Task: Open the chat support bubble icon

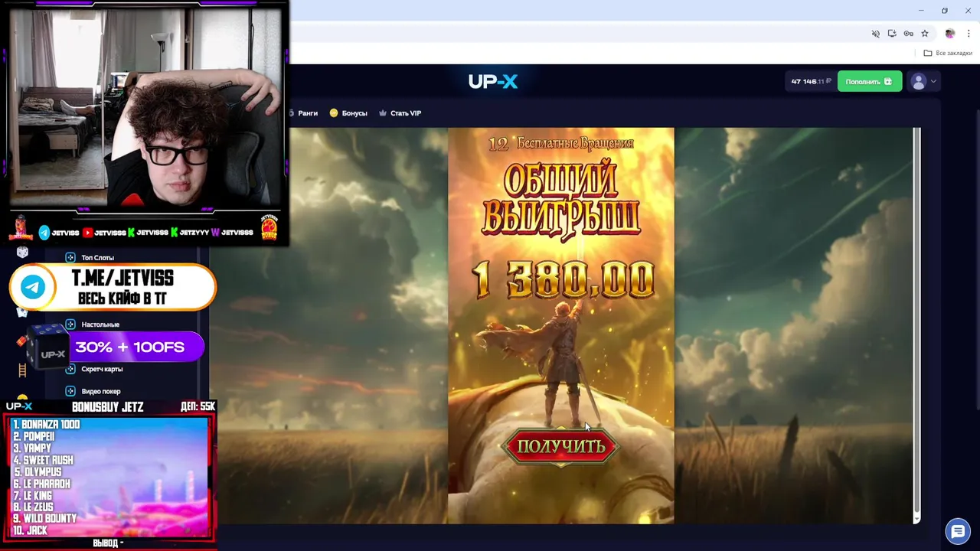Action: point(958,530)
